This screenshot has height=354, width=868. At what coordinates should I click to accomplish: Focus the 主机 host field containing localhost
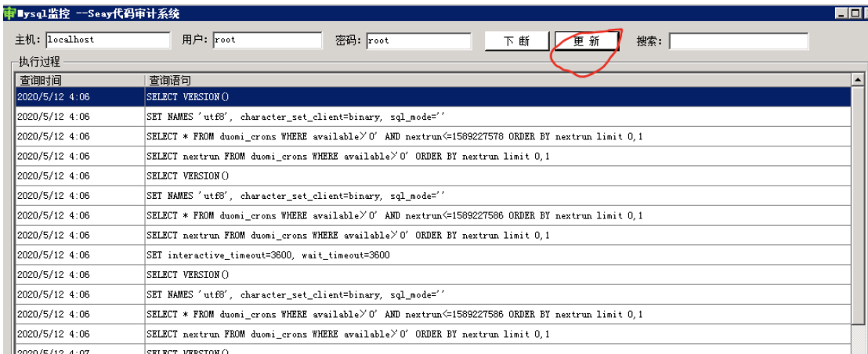(x=108, y=41)
